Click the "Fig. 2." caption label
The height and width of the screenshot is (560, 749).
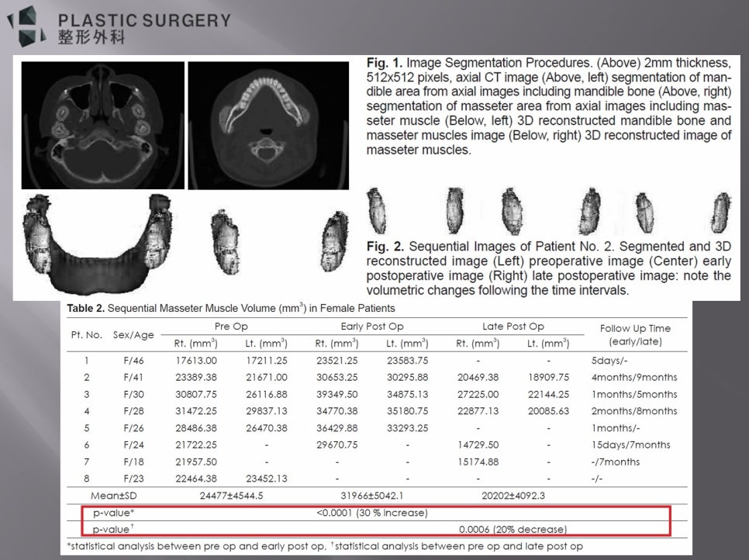click(x=385, y=247)
